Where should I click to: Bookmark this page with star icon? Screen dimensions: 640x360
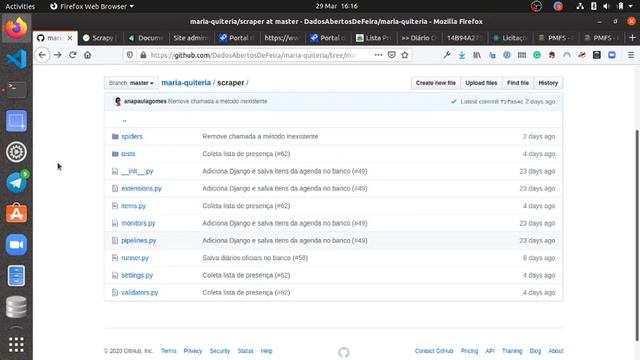pyautogui.click(x=404, y=55)
